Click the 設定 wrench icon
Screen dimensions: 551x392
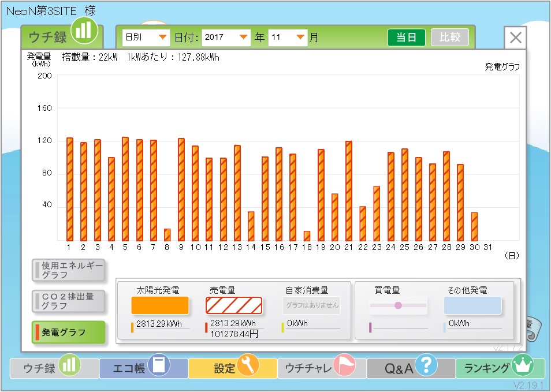(248, 365)
